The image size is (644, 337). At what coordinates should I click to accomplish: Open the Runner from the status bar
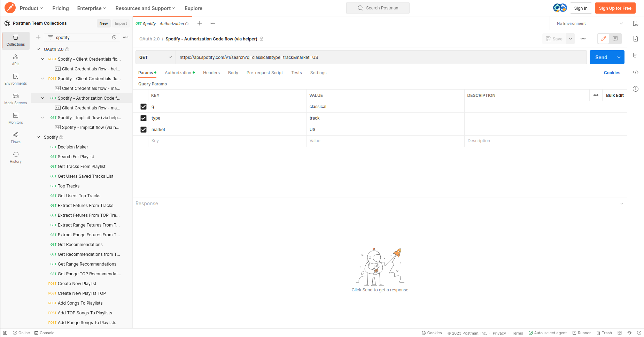tap(581, 333)
